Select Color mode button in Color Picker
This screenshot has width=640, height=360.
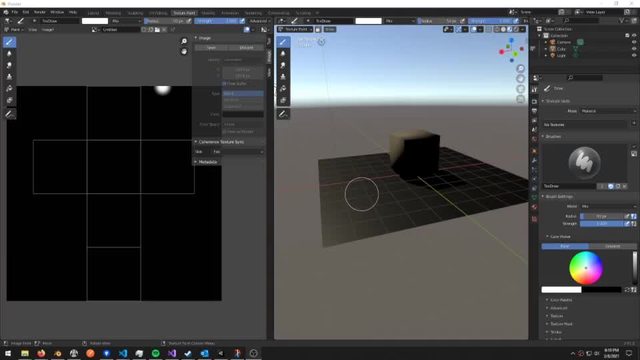565,246
